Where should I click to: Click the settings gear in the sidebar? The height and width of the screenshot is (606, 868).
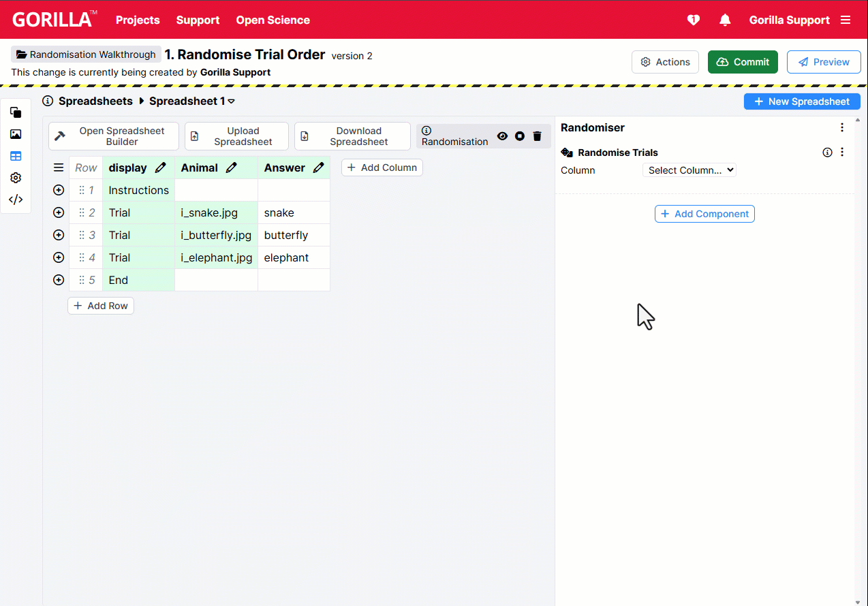click(x=15, y=178)
